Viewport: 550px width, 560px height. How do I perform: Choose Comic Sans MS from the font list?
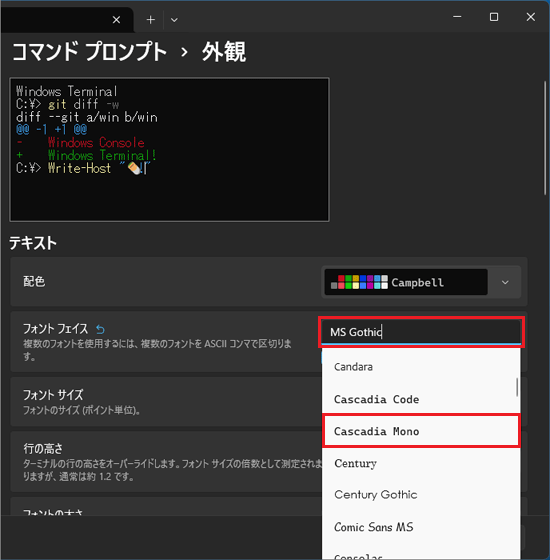coord(421,527)
